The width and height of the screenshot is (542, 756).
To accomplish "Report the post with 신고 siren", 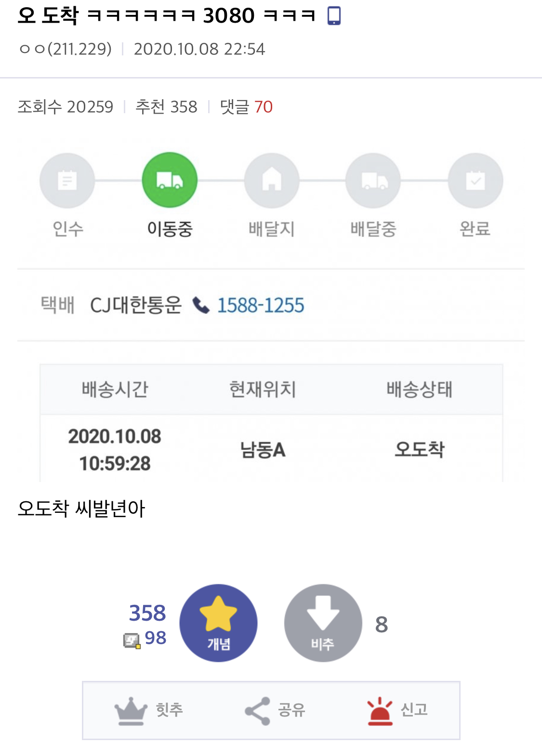I will [397, 711].
